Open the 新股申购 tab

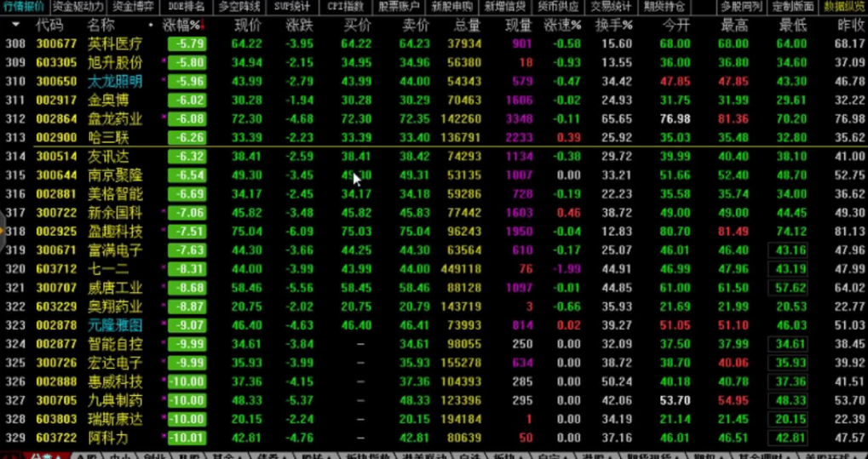(452, 7)
